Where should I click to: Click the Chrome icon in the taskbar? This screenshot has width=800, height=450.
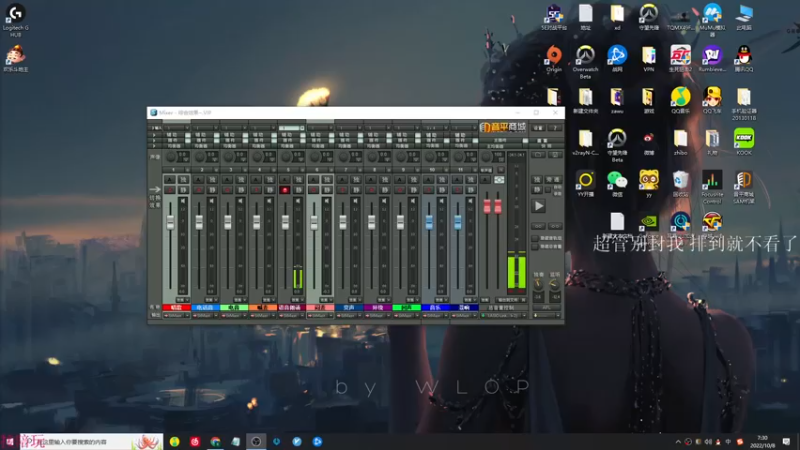tap(215, 441)
